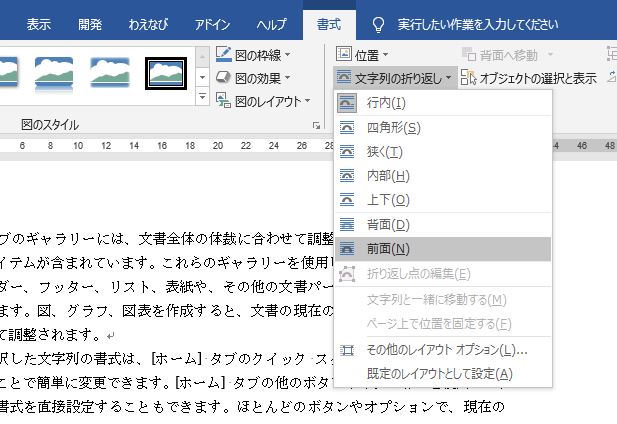Click the オブジェクトの選択と表示 icon

[x=469, y=77]
